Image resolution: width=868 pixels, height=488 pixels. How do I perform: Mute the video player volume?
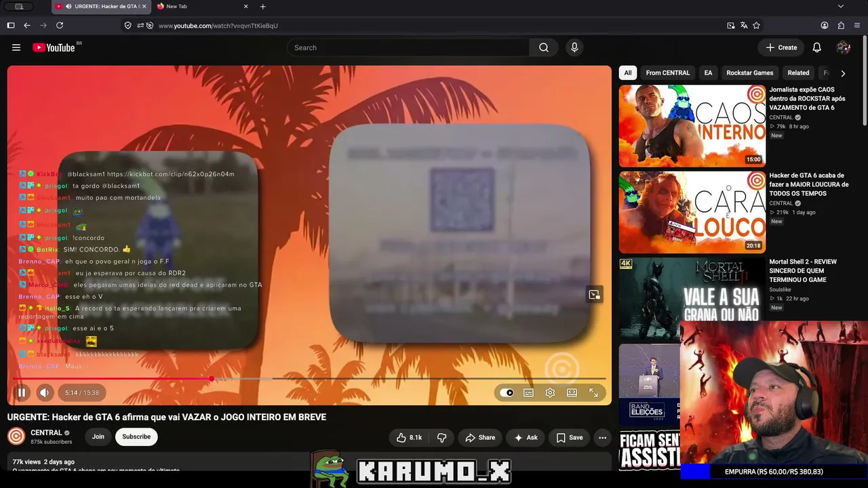(45, 392)
